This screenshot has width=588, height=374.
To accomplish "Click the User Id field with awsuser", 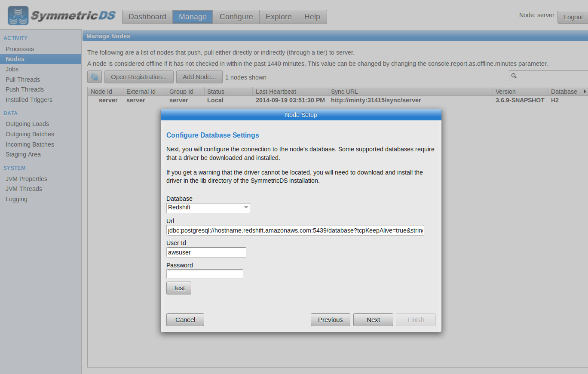I will pyautogui.click(x=206, y=252).
